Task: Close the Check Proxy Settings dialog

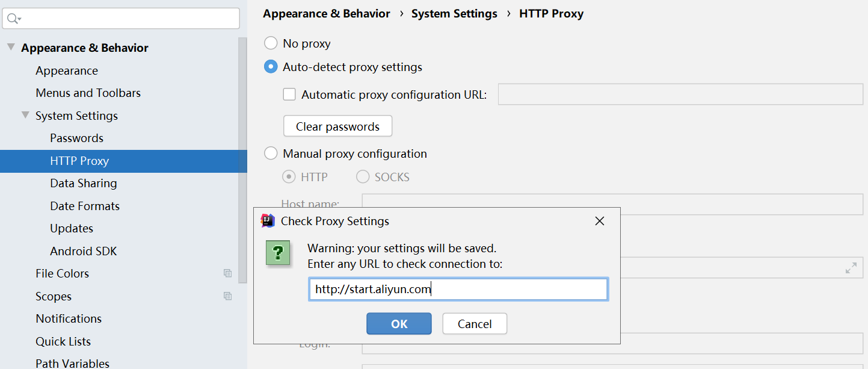Action: 599,221
